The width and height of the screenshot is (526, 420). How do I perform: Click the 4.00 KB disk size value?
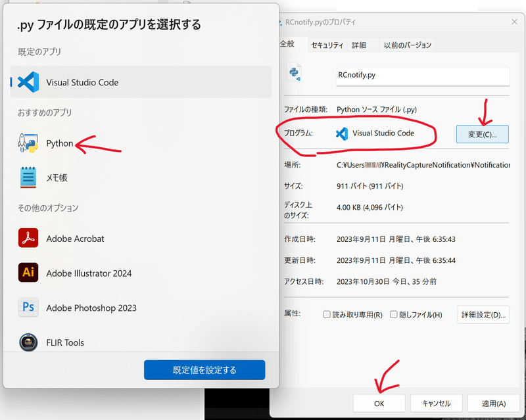[x=370, y=207]
